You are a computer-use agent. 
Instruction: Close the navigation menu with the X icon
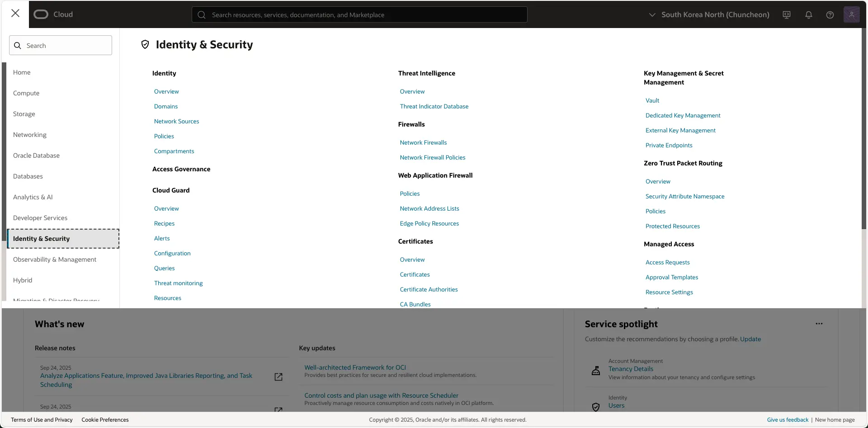15,14
